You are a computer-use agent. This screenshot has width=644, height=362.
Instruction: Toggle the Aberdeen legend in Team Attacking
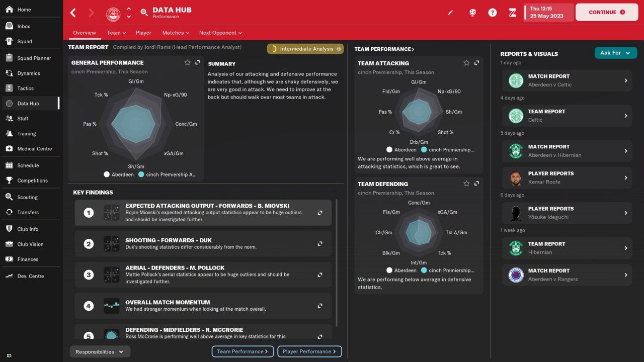click(402, 150)
